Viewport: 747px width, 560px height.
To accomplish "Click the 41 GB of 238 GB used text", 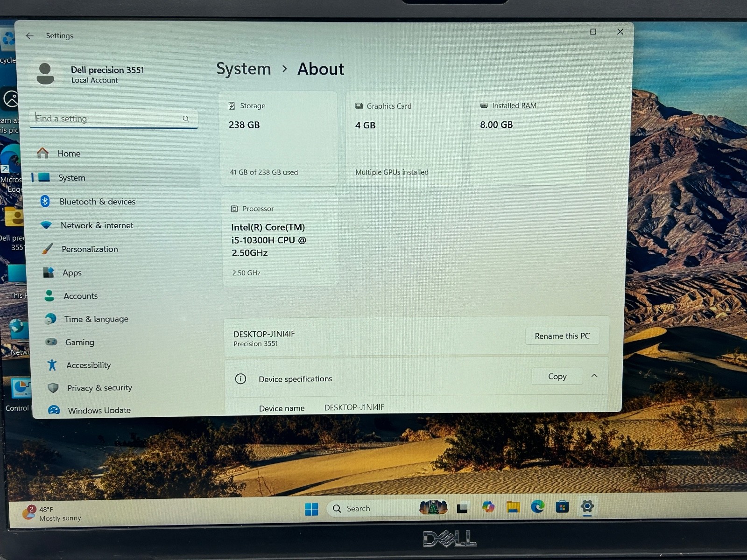I will [264, 172].
